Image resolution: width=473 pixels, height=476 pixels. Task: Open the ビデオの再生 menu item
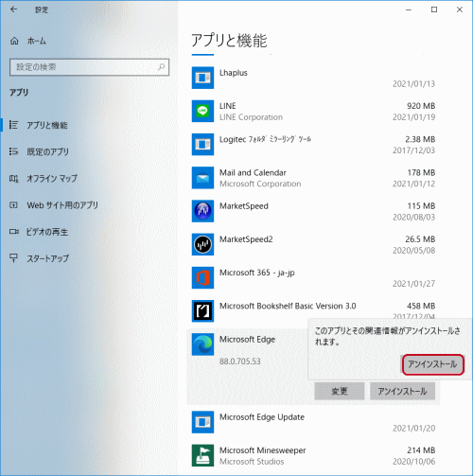tap(47, 232)
